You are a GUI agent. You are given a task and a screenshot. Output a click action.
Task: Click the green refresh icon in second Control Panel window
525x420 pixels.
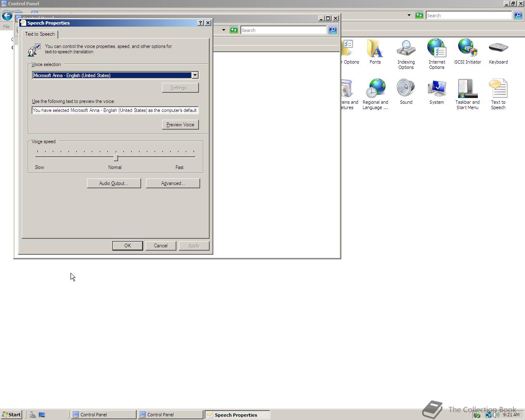pos(234,30)
